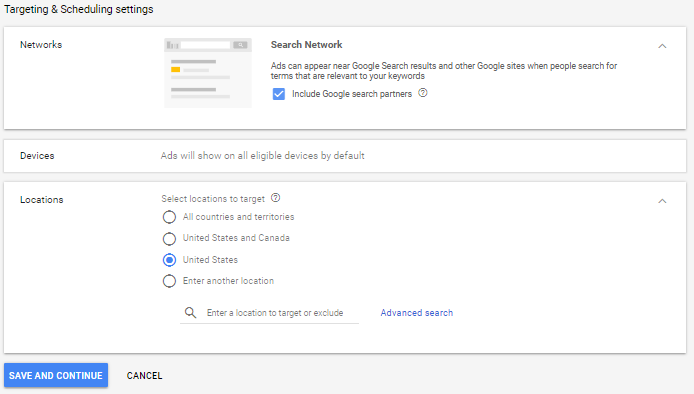Screen dimensions: 694x394
Task: Choose United States and Canada radio
Action: [169, 239]
